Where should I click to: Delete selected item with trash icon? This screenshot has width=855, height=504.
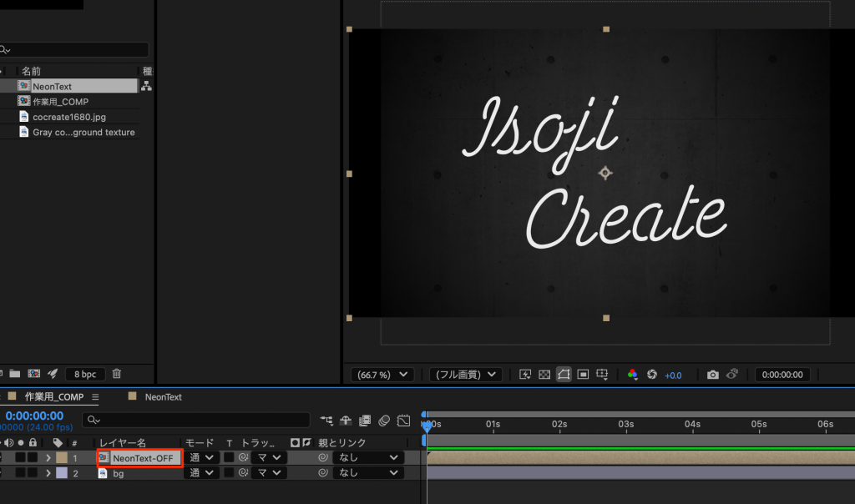click(x=117, y=374)
